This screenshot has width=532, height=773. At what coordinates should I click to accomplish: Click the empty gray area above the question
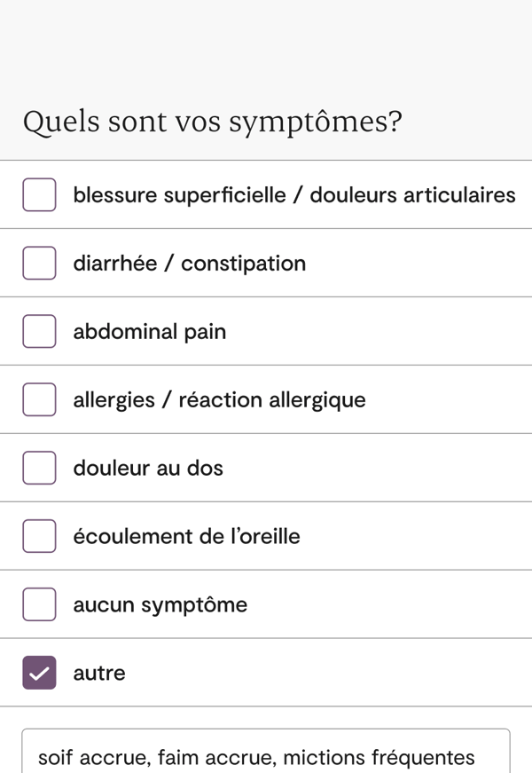[x=266, y=44]
